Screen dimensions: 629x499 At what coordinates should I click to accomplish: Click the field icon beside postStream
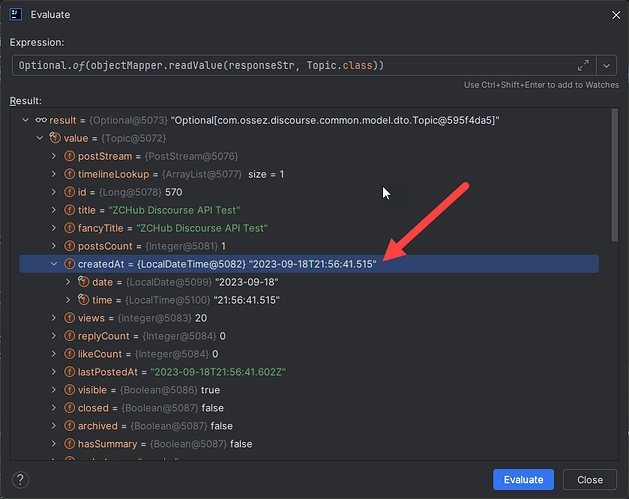pyautogui.click(x=70, y=155)
